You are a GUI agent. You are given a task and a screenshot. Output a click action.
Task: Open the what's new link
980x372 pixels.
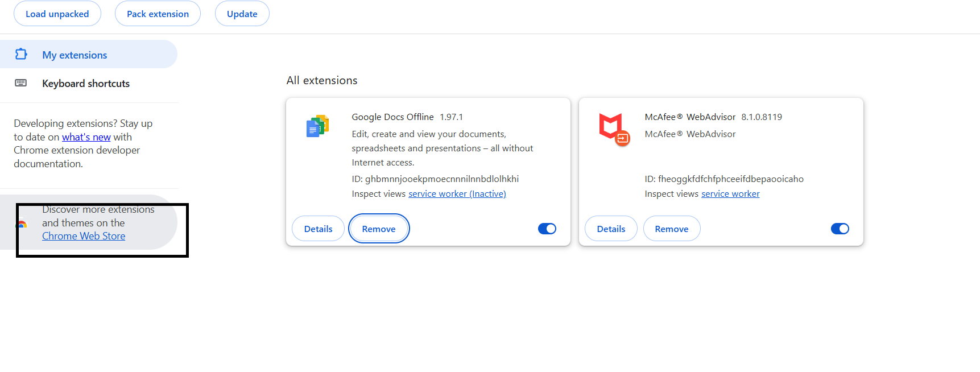coord(86,137)
